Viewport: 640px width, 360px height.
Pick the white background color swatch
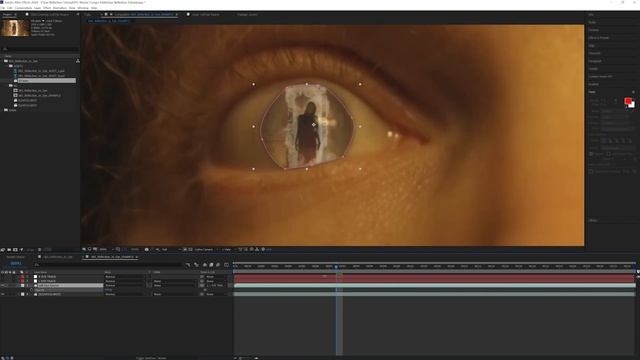[632, 105]
